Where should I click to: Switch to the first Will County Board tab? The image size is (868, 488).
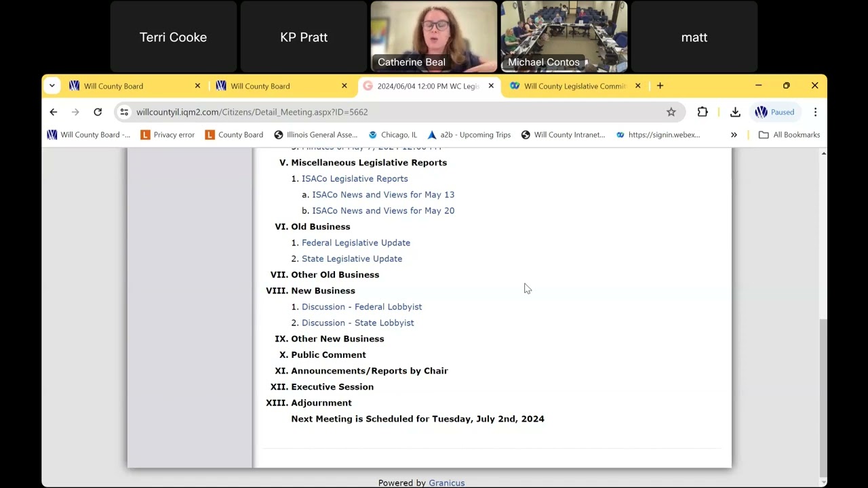tap(134, 86)
